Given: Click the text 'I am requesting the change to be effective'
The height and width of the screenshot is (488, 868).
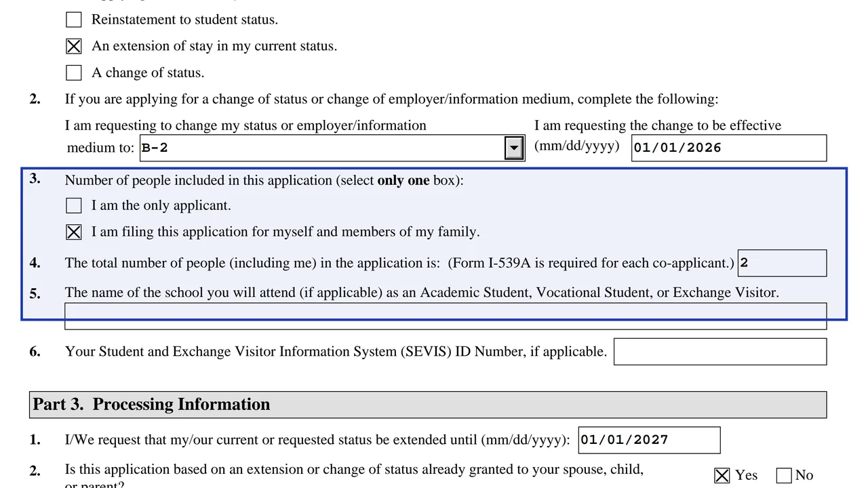Looking at the screenshot, I should click(658, 125).
